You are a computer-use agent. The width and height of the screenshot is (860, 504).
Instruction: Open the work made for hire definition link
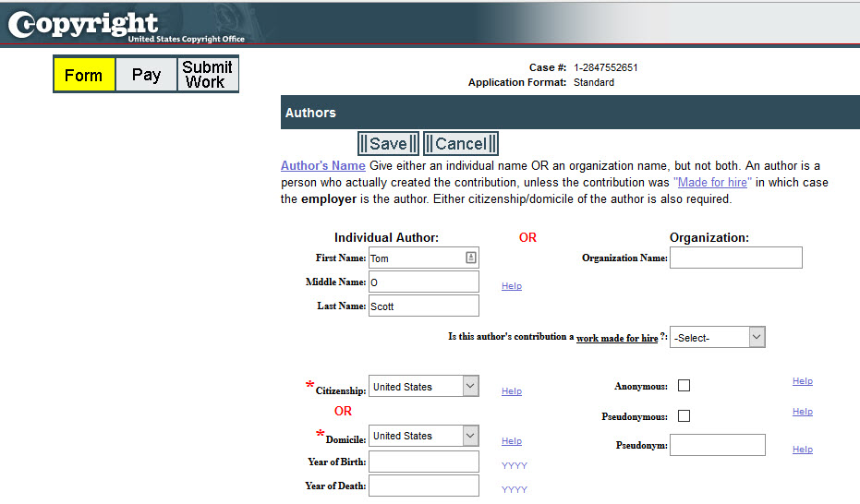617,338
